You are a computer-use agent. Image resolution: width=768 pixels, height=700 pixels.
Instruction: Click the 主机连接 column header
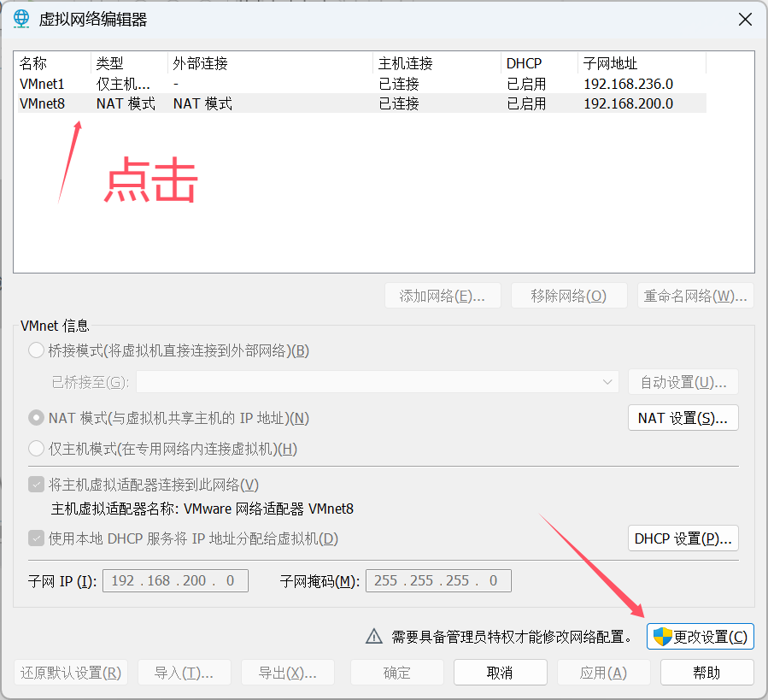437,63
